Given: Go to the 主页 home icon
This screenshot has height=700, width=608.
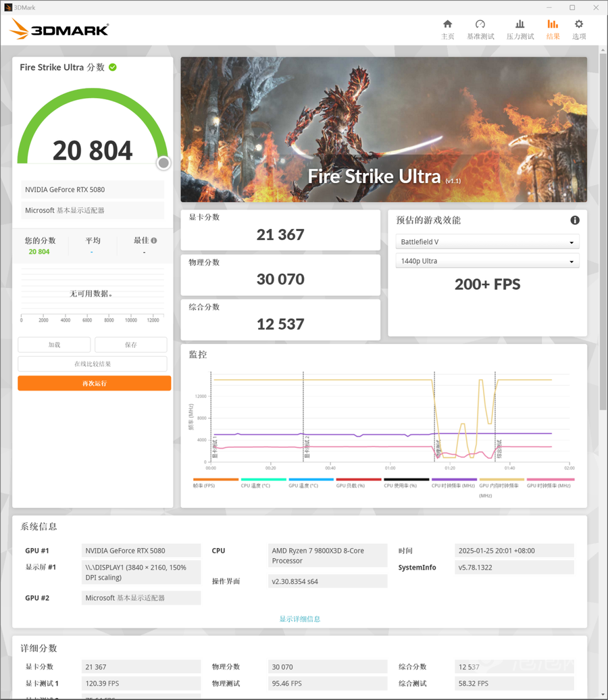Looking at the screenshot, I should pos(447,25).
